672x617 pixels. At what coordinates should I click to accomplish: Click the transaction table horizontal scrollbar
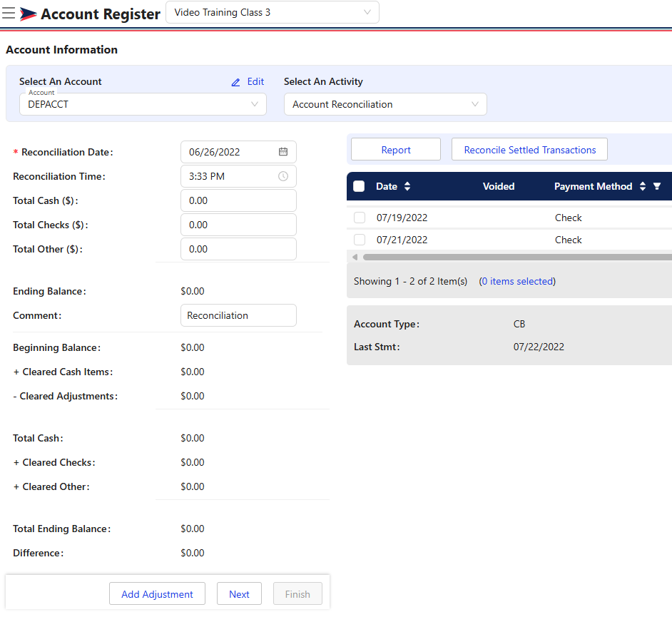click(517, 257)
